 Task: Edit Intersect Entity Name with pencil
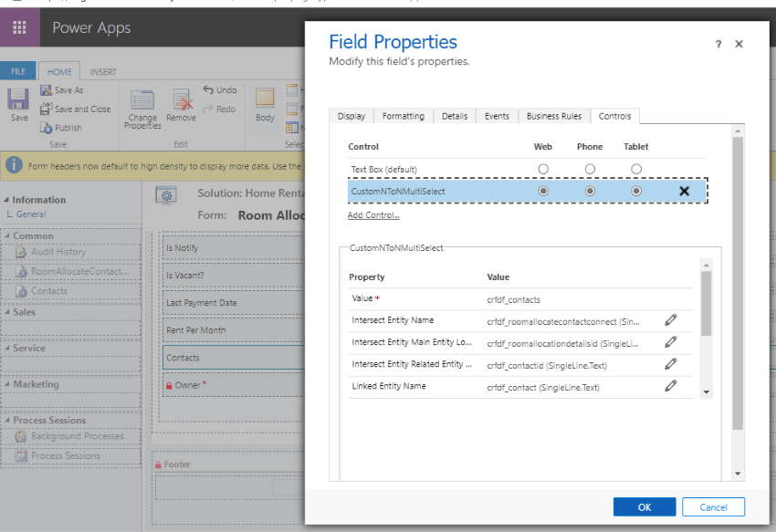coord(671,320)
